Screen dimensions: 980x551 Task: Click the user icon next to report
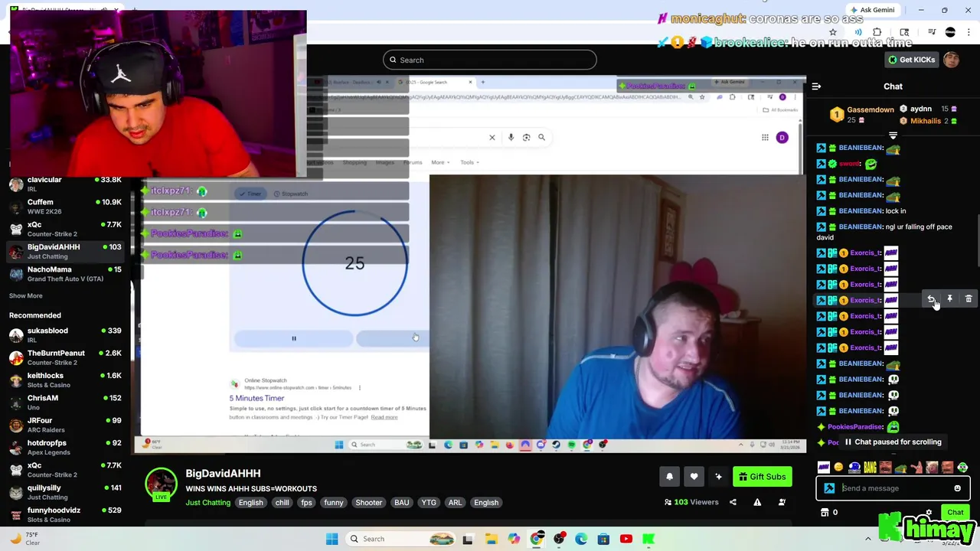[x=782, y=502]
